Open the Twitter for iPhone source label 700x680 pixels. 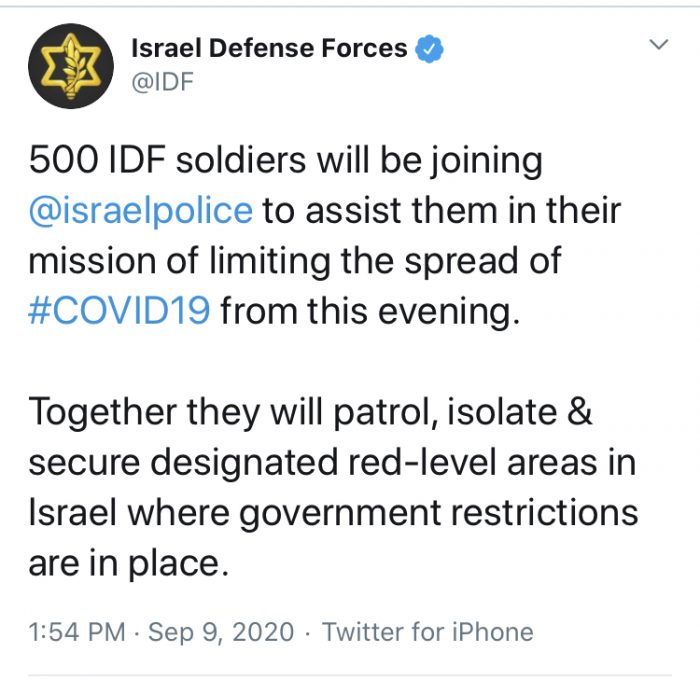pos(428,632)
